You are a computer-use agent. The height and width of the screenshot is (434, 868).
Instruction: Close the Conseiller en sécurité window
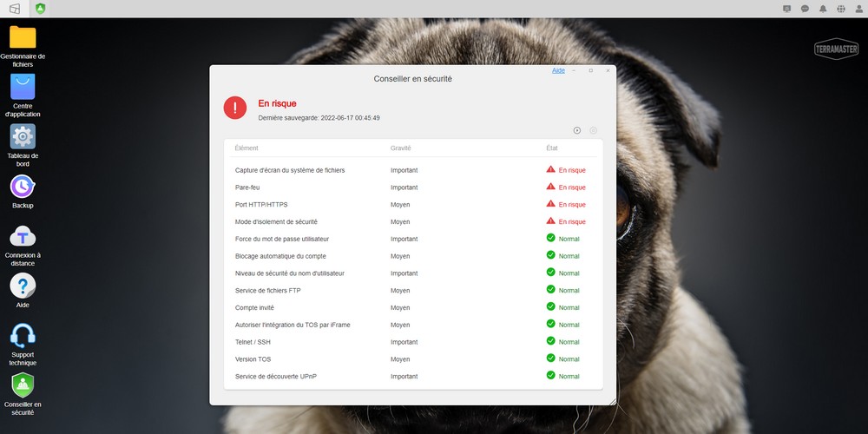608,71
